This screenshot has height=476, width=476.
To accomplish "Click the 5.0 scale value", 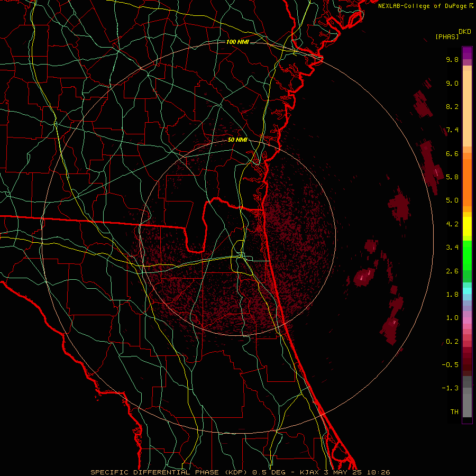I will (x=452, y=200).
